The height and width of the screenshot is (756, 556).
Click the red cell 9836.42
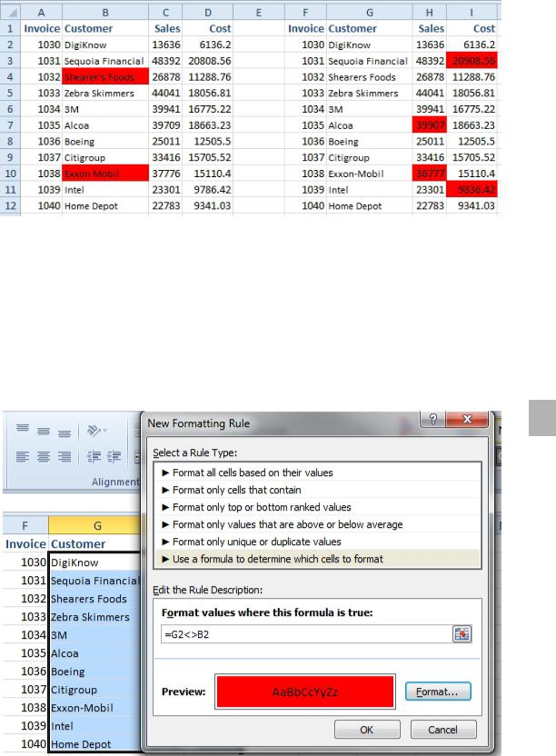(x=472, y=190)
